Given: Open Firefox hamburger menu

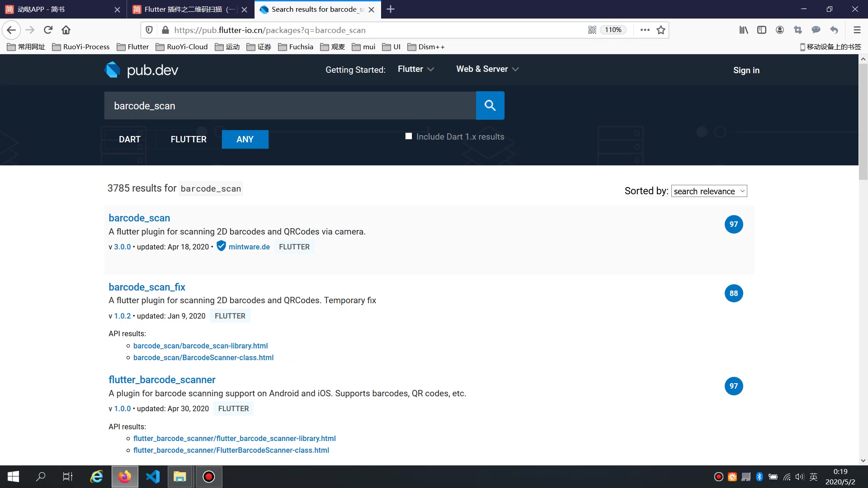Looking at the screenshot, I should coord(857,30).
